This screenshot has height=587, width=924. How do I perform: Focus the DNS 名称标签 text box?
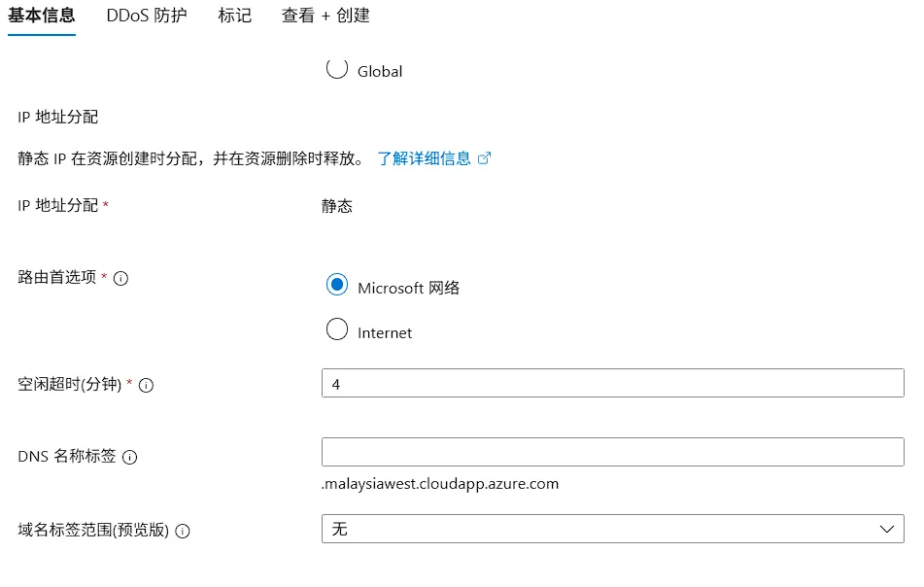click(612, 452)
